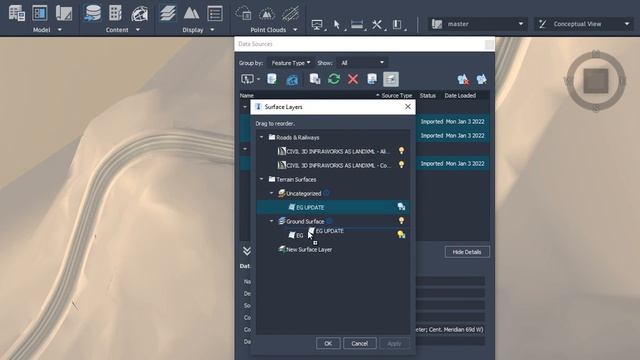This screenshot has width=640, height=360.
Task: Click the Hide Details button
Action: (467, 252)
